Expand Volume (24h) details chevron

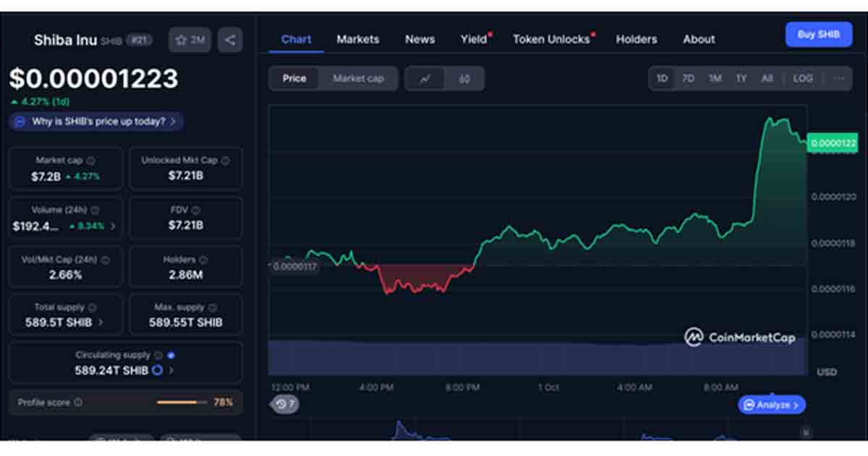click(113, 226)
